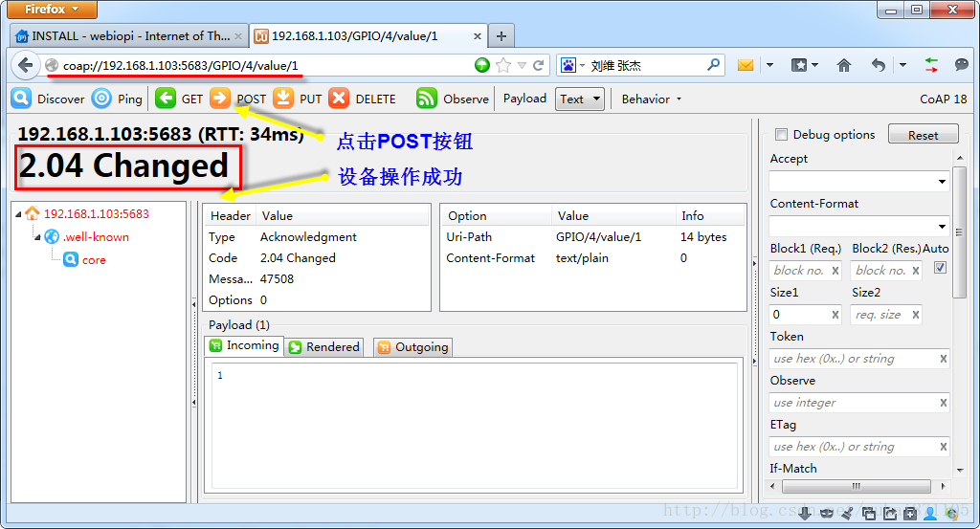980x529 pixels.
Task: Click the Size2 req. size field
Action: point(885,314)
